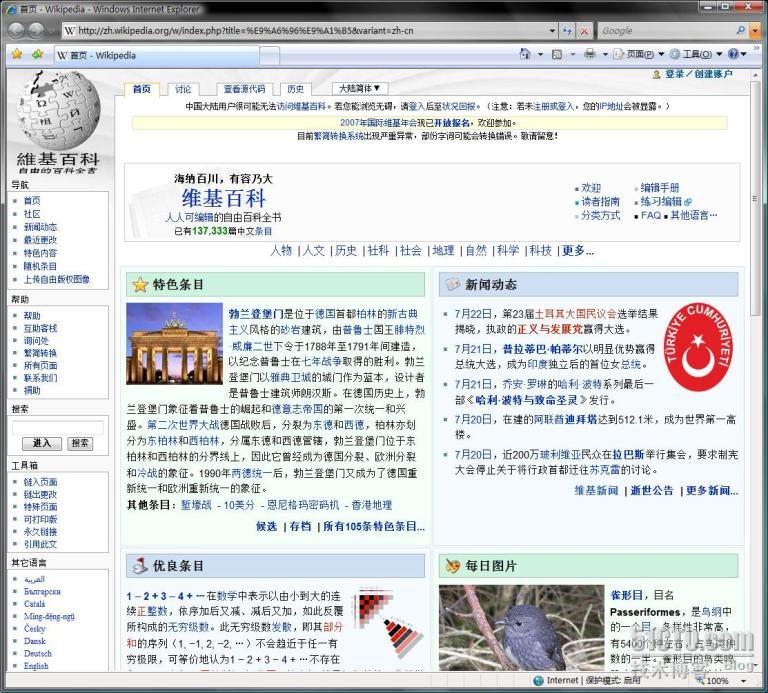This screenshot has height=693, width=768.
Task: Click the Turkey emblem image in news
Action: tap(699, 346)
